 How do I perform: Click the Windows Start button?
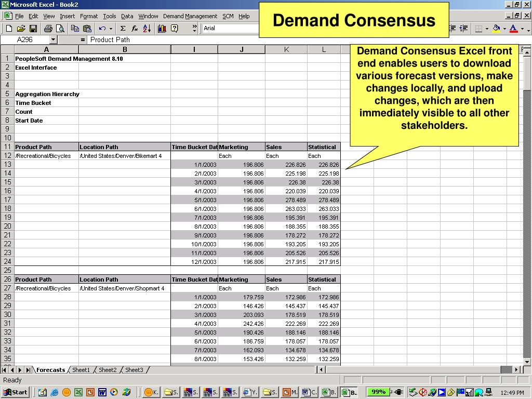(x=15, y=392)
